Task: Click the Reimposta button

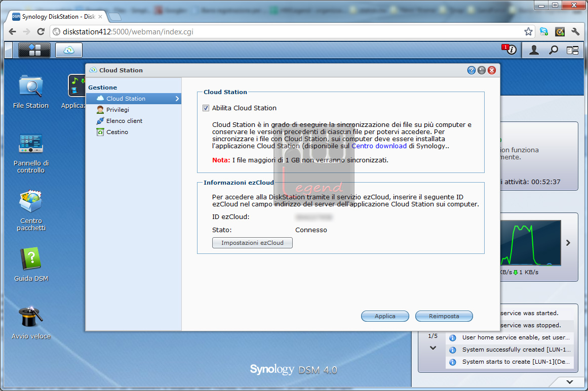Action: tap(444, 316)
